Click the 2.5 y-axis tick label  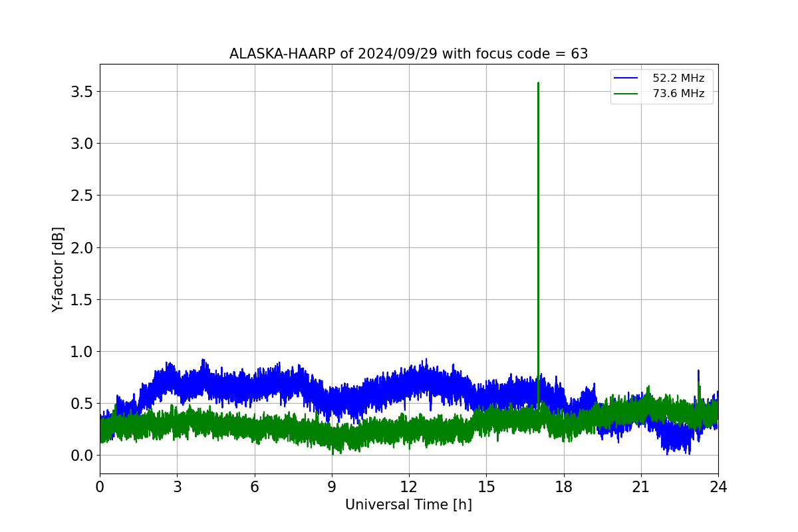pyautogui.click(x=82, y=195)
